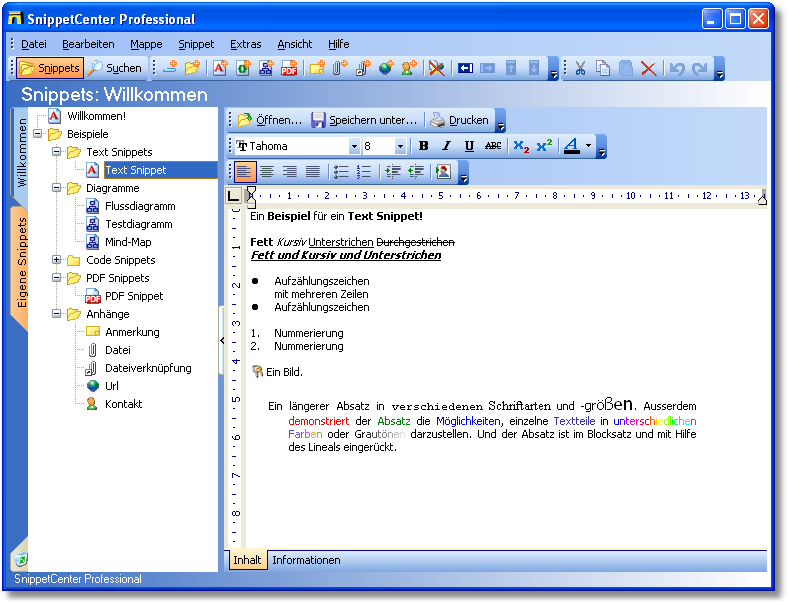Open the Tahoma font dropdown
Image resolution: width=789 pixels, height=605 pixels.
(354, 146)
